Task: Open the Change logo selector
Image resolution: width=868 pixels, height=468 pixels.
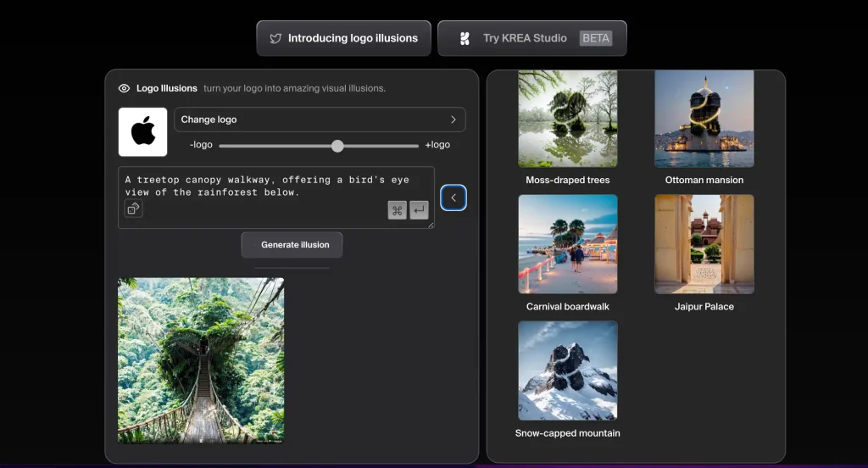Action: (320, 120)
